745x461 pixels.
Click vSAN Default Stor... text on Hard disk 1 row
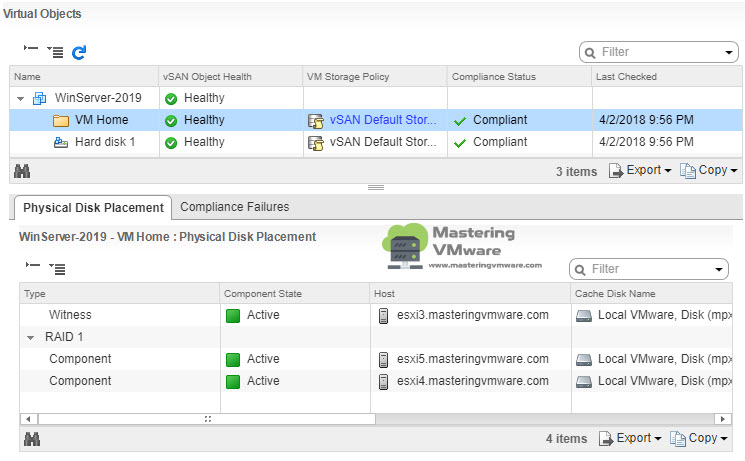coord(383,142)
